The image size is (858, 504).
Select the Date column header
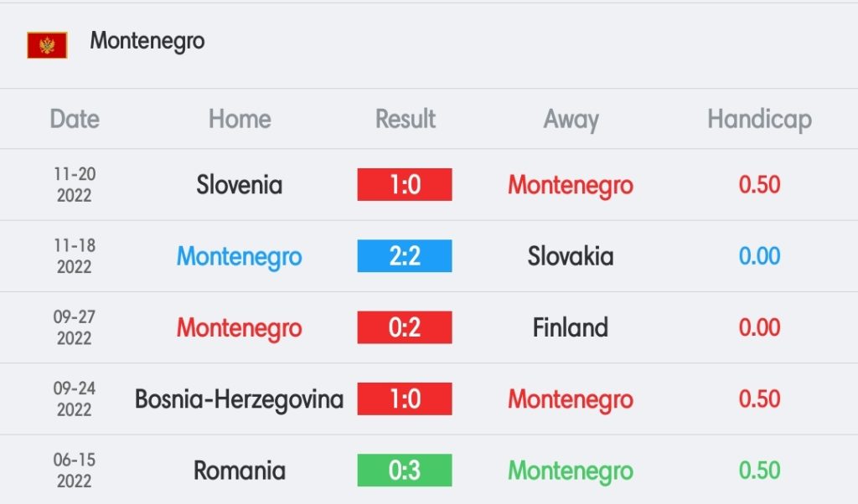(x=75, y=119)
